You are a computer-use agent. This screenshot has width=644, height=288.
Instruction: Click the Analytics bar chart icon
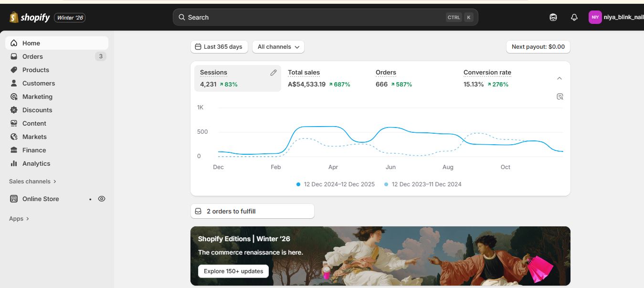pyautogui.click(x=14, y=163)
